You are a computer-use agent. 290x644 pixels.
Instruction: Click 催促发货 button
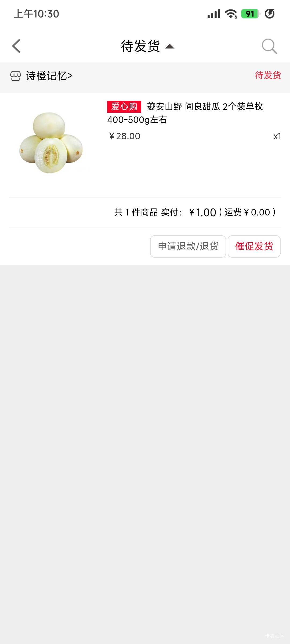[x=254, y=246]
